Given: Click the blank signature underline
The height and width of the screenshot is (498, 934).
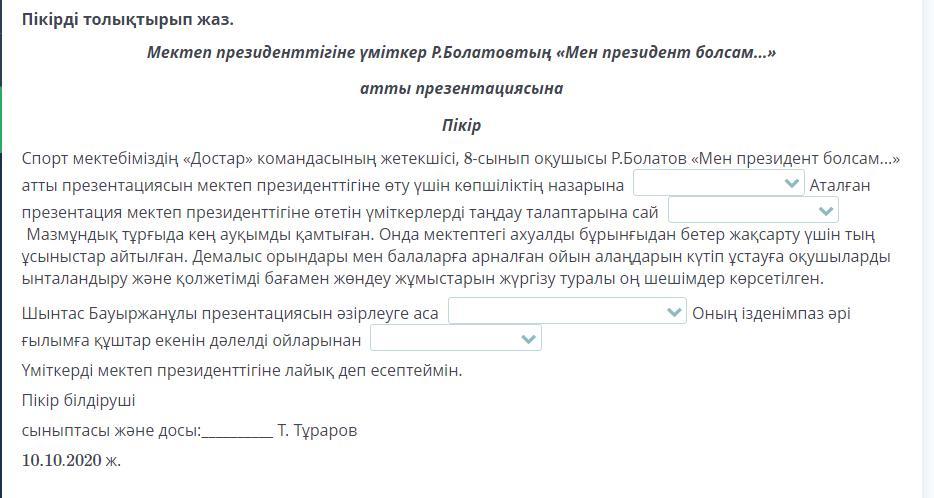Looking at the screenshot, I should 237,432.
